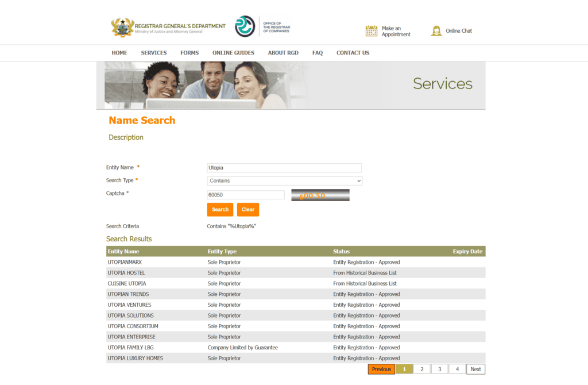
Task: Open the SERVICES menu
Action: 154,53
